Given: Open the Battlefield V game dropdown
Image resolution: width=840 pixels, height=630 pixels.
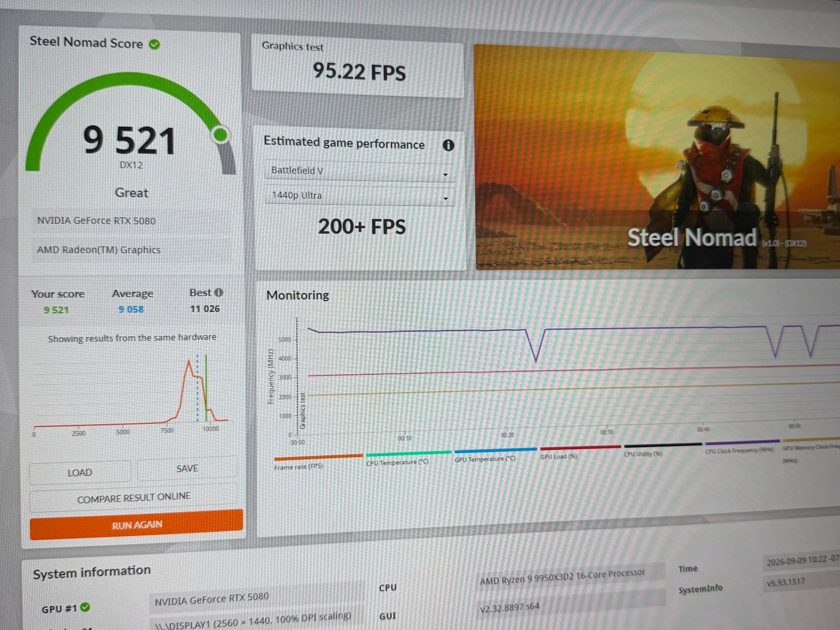Looking at the screenshot, I should coord(359,171).
